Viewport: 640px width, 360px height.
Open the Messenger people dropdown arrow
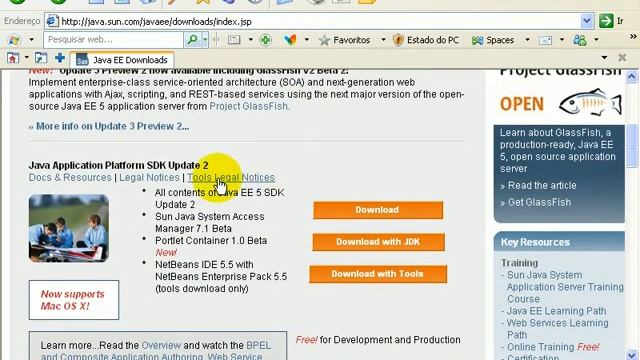[596, 40]
